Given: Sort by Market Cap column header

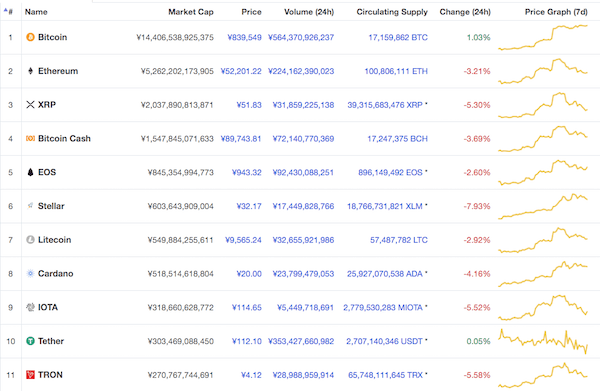Looking at the screenshot, I should [191, 12].
